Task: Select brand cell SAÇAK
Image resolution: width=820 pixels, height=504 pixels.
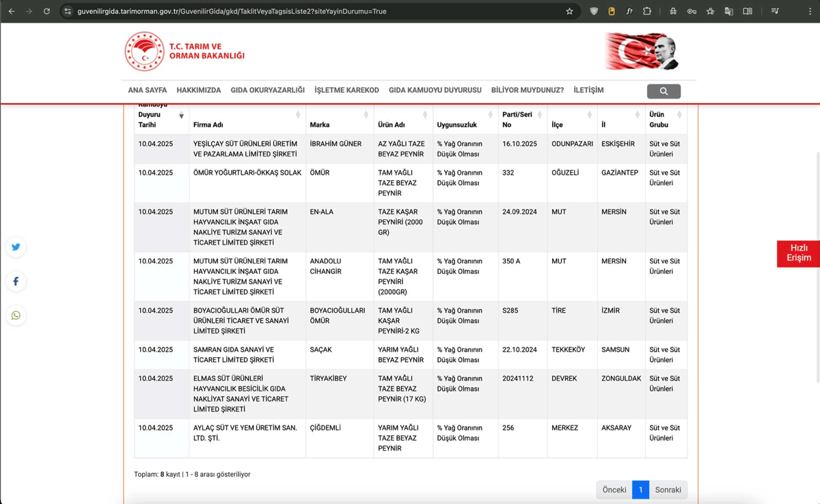Action: pyautogui.click(x=340, y=355)
